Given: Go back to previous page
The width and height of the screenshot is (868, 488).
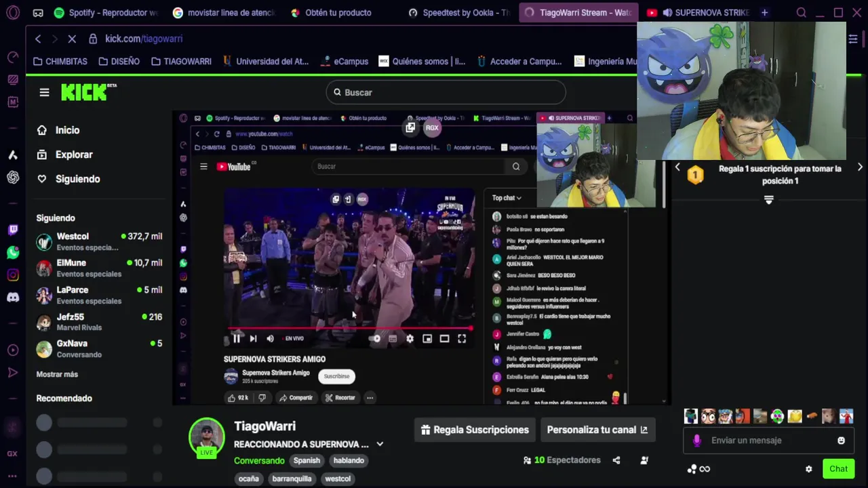Looking at the screenshot, I should click(38, 39).
